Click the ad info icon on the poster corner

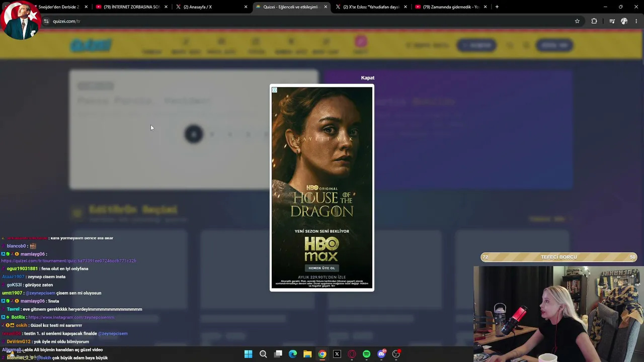coord(274,90)
